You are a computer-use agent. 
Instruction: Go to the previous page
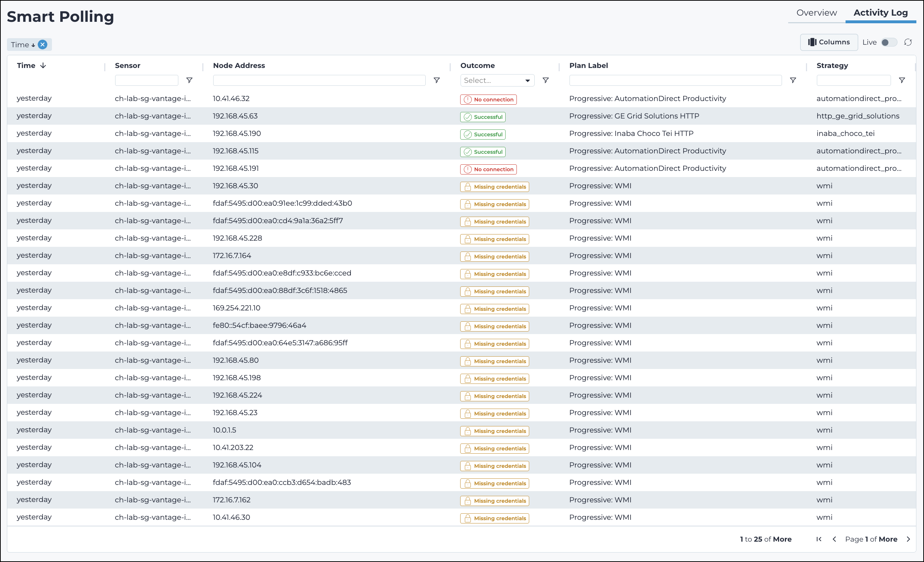click(834, 539)
